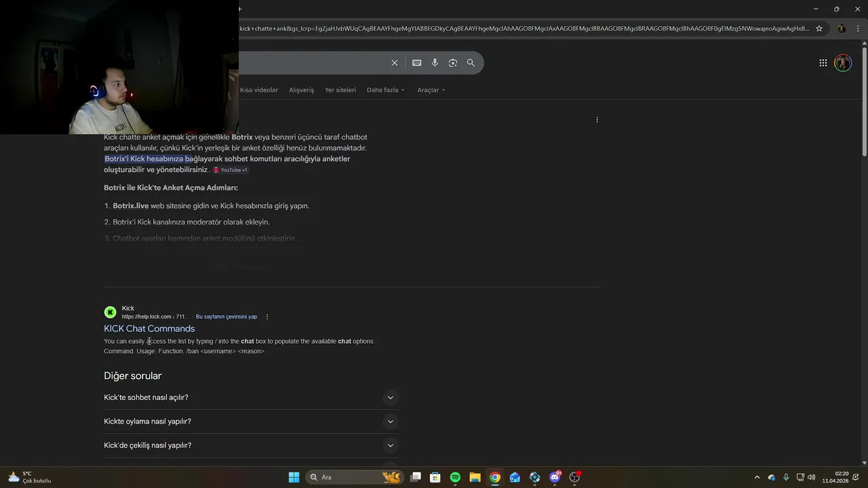This screenshot has height=488, width=868.
Task: Open Spotify from taskbar
Action: point(455,477)
